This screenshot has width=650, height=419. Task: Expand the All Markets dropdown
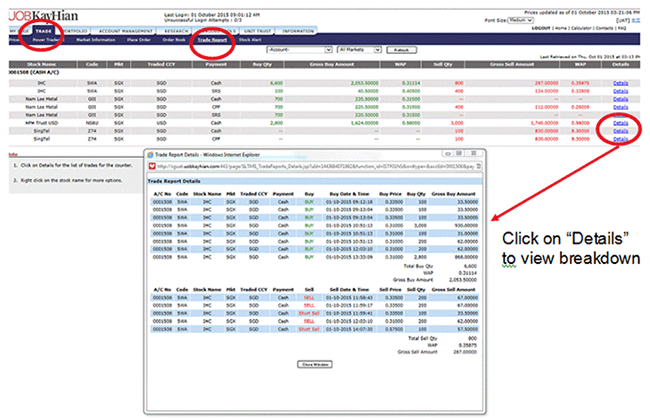tap(359, 50)
